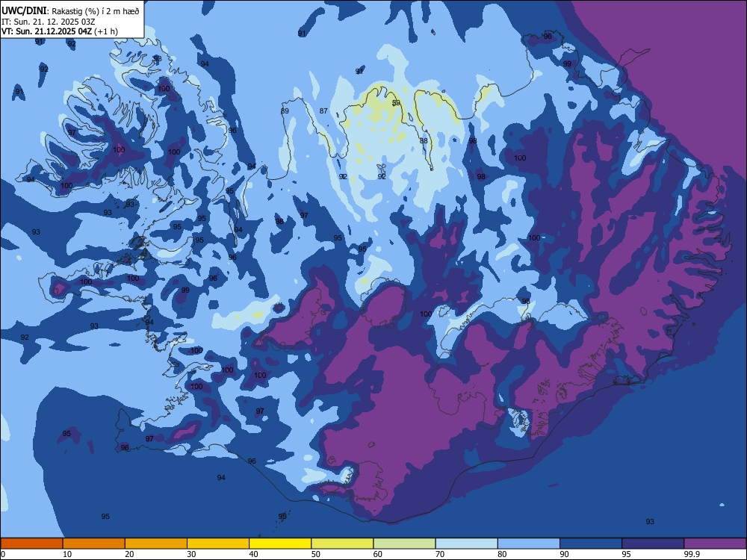Select the 'Rakastig (%) í 2 m hæð' label
This screenshot has height=560, width=747.
95,11
